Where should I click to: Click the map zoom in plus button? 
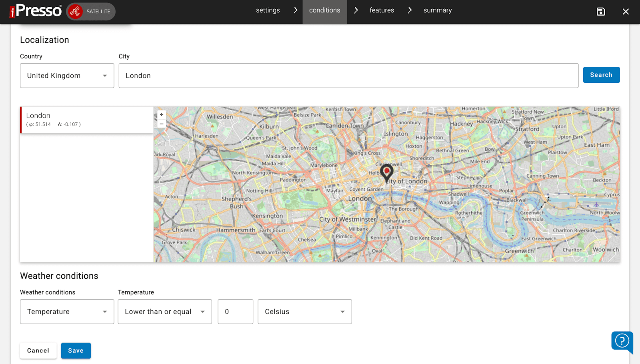[x=162, y=114]
